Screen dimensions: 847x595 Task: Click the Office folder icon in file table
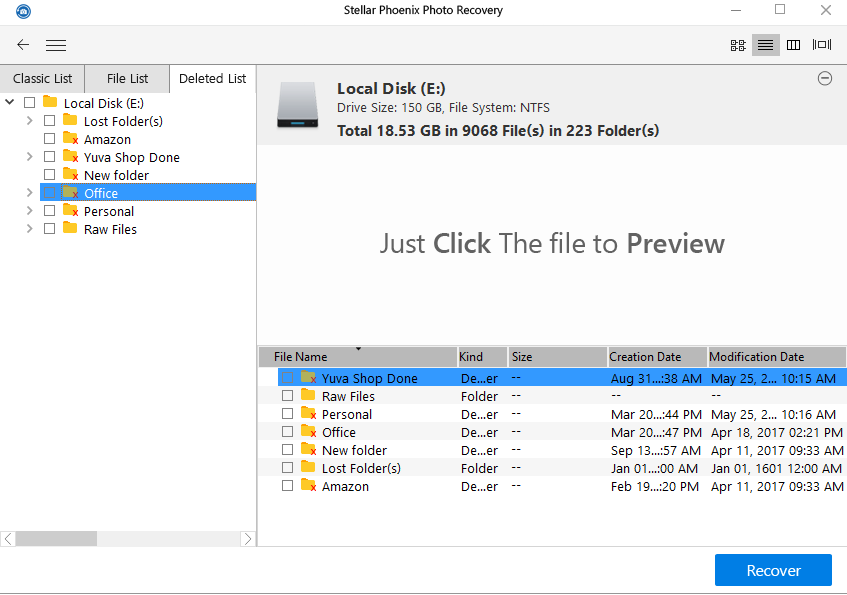309,431
